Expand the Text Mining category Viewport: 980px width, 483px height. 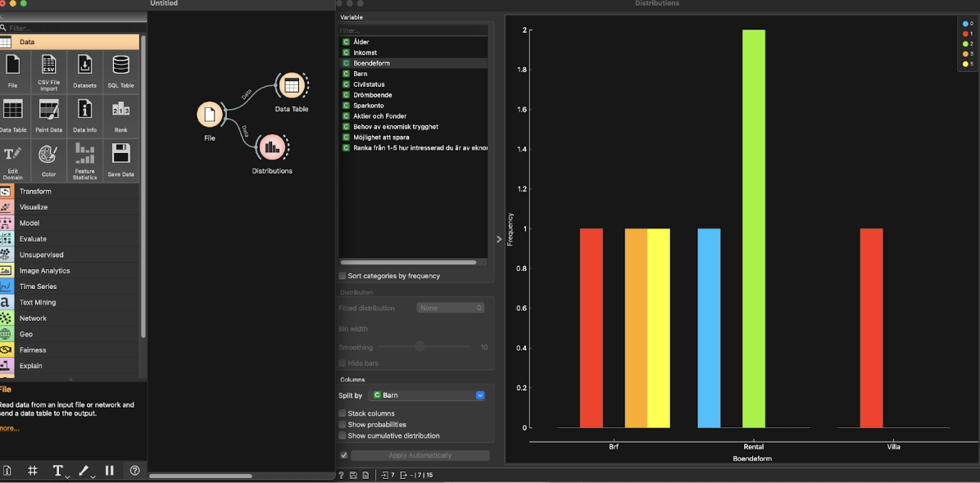point(70,302)
